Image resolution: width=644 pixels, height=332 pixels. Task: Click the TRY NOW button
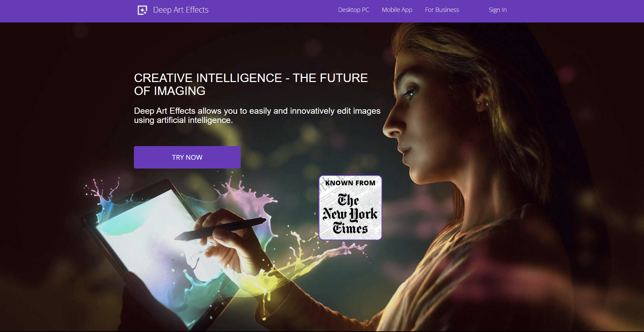click(x=187, y=157)
